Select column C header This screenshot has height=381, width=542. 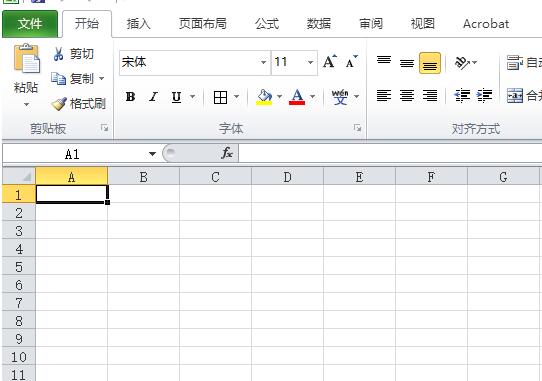pyautogui.click(x=215, y=177)
